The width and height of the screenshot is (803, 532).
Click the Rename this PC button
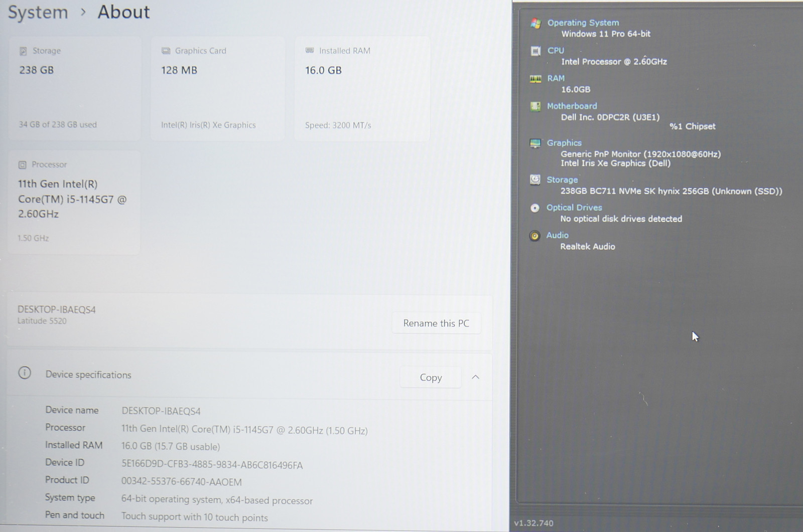pyautogui.click(x=436, y=323)
